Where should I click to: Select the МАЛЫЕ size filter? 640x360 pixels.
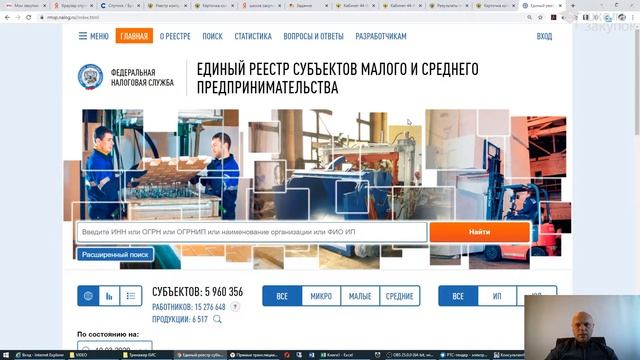360,296
